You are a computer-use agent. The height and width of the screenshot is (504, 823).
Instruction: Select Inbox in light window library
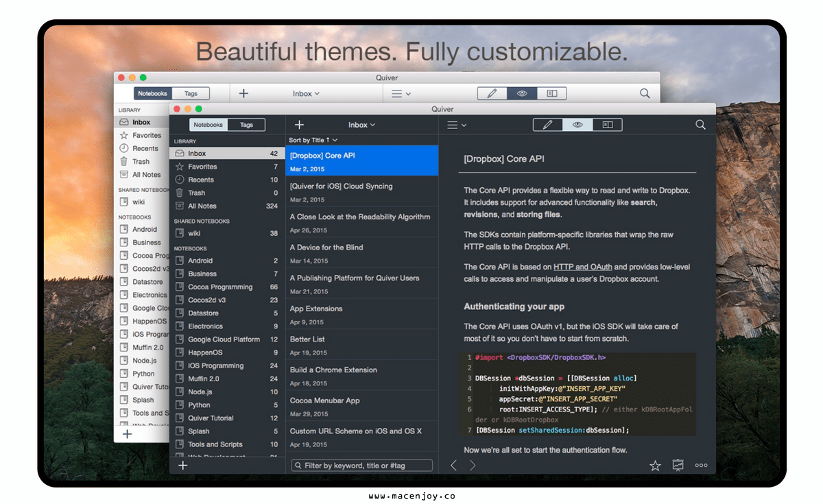click(x=141, y=122)
